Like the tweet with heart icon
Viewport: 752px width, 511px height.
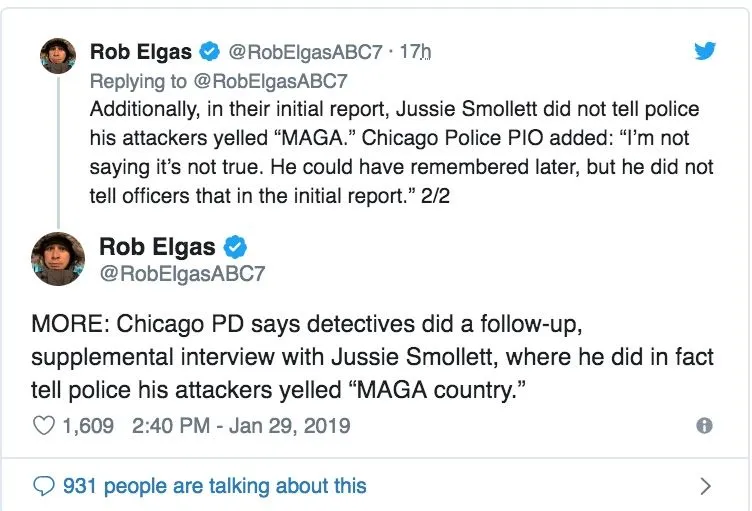coord(44,426)
